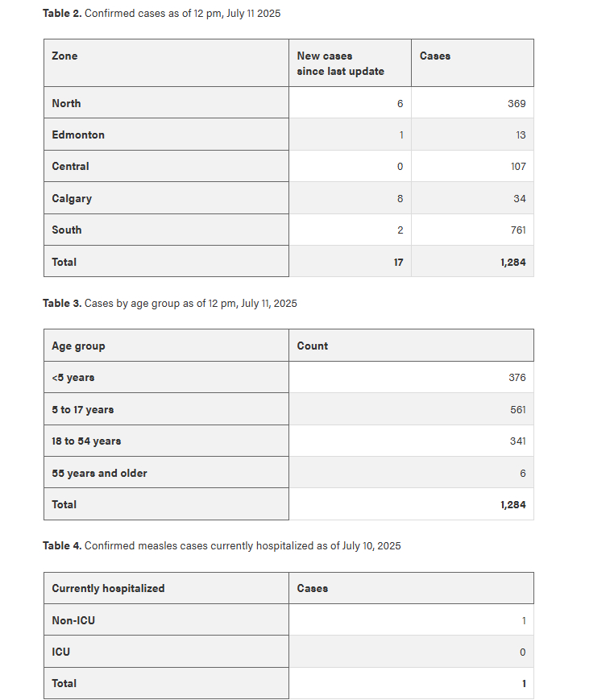Click the "Currently hospitalized" column header
Viewport: 610px width, 700px height.
pyautogui.click(x=108, y=589)
